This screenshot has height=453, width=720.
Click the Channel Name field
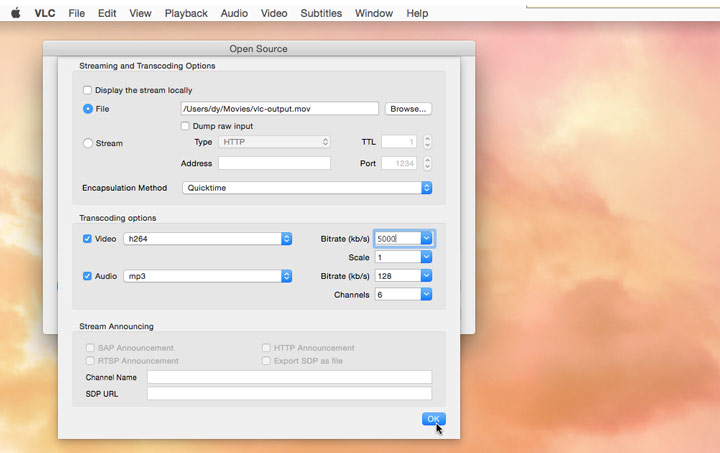point(290,377)
